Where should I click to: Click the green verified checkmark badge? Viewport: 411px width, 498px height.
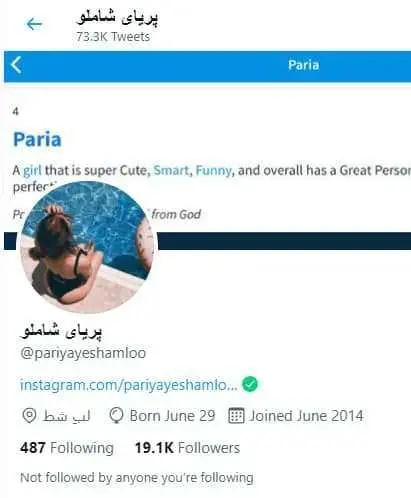pyautogui.click(x=250, y=384)
